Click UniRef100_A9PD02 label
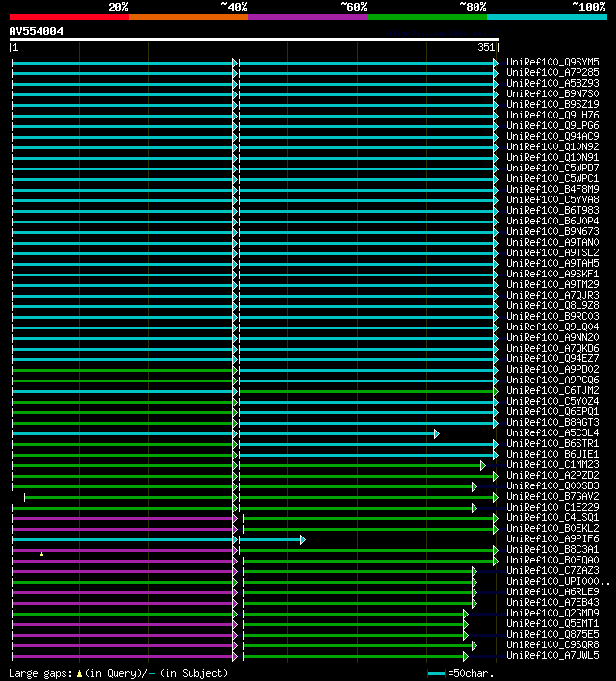 (x=552, y=369)
